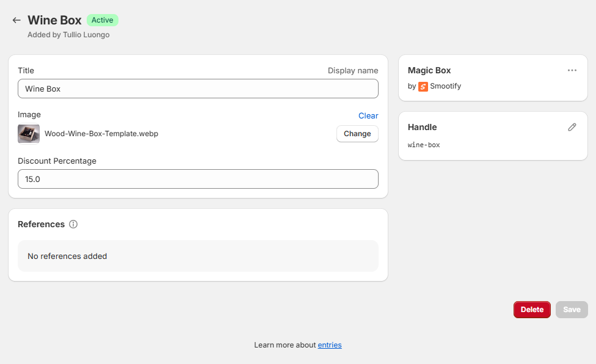Image resolution: width=596 pixels, height=364 pixels.
Task: Click the Wood-Wine-Box-Template.webp file name
Action: pyautogui.click(x=101, y=133)
